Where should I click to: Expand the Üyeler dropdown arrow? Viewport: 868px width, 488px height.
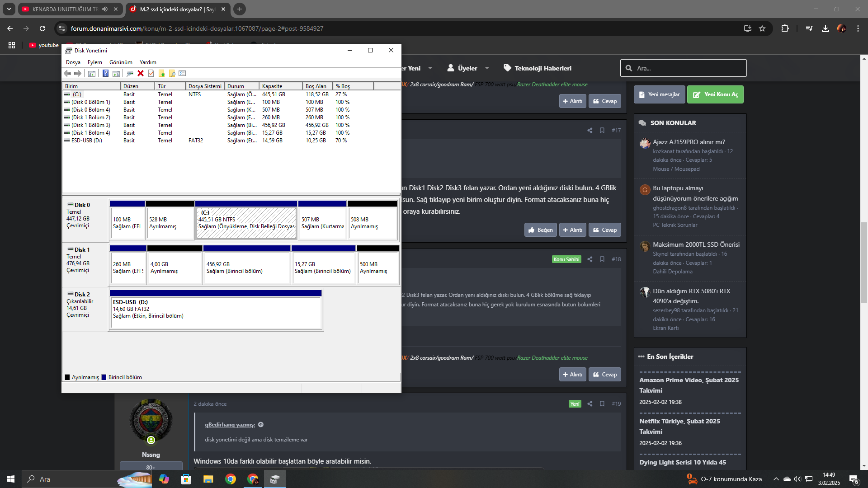487,68
